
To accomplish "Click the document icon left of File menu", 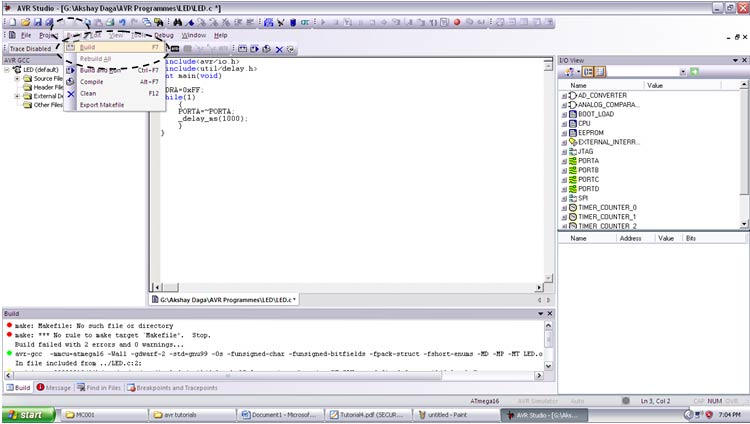I will click(x=12, y=35).
